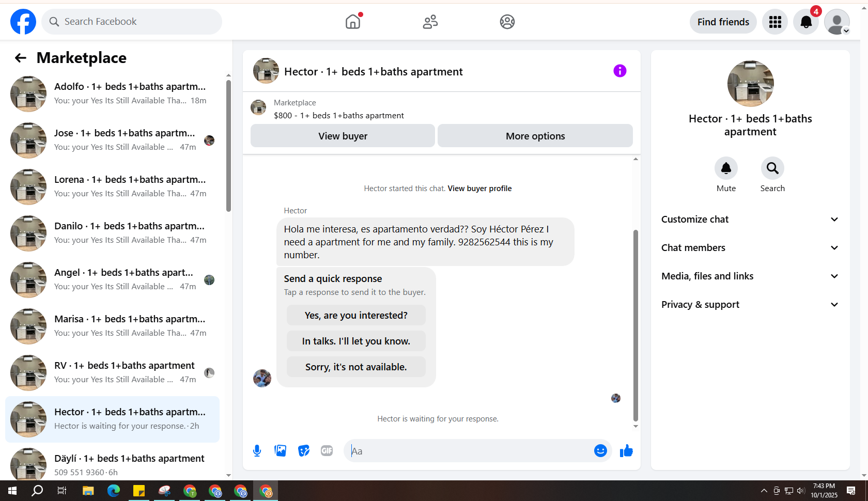Open the emoji picker
The width and height of the screenshot is (868, 501).
pos(600,451)
